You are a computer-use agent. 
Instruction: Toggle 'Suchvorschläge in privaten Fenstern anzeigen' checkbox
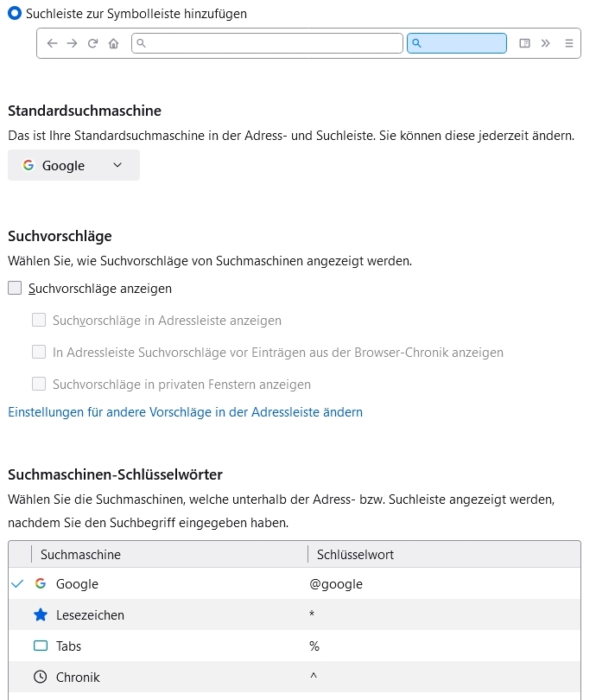click(39, 384)
